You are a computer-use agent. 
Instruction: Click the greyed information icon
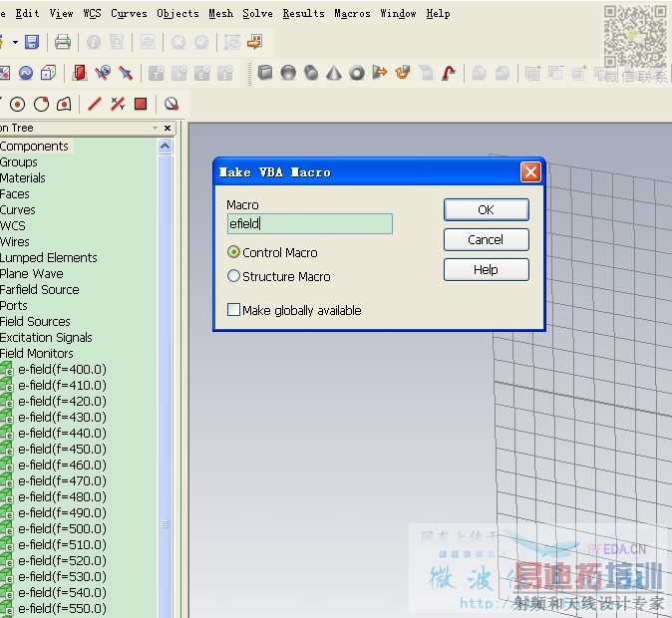94,42
